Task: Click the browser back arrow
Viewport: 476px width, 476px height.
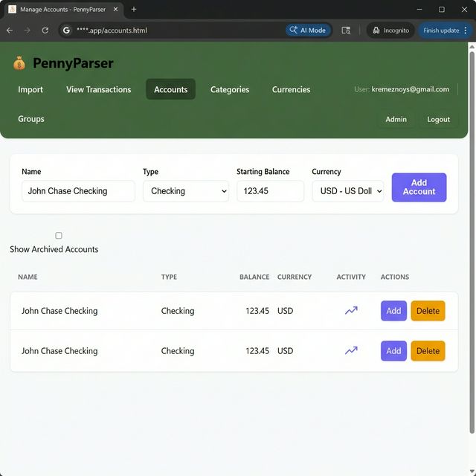Action: [10, 30]
